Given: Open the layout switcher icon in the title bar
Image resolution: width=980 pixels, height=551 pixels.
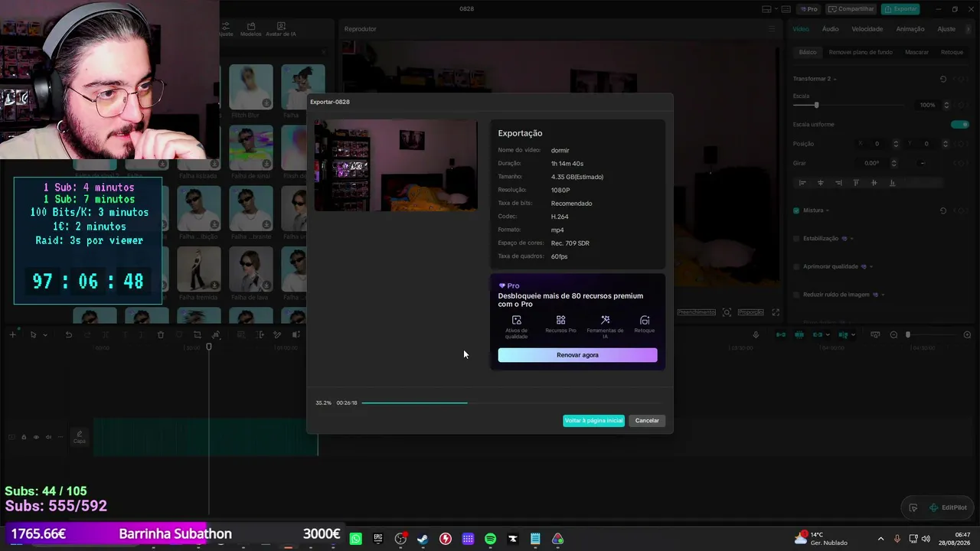Looking at the screenshot, I should [767, 9].
